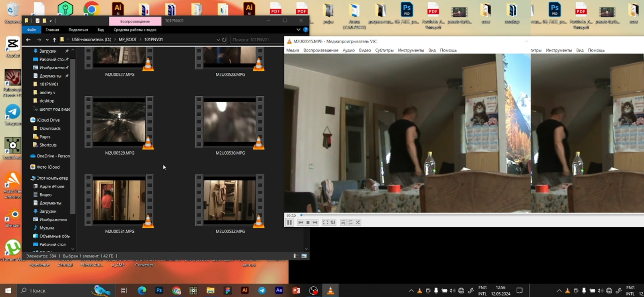The height and width of the screenshot is (297, 644).
Task: Open recent locations dropdown in Explorer
Action: coord(47,40)
